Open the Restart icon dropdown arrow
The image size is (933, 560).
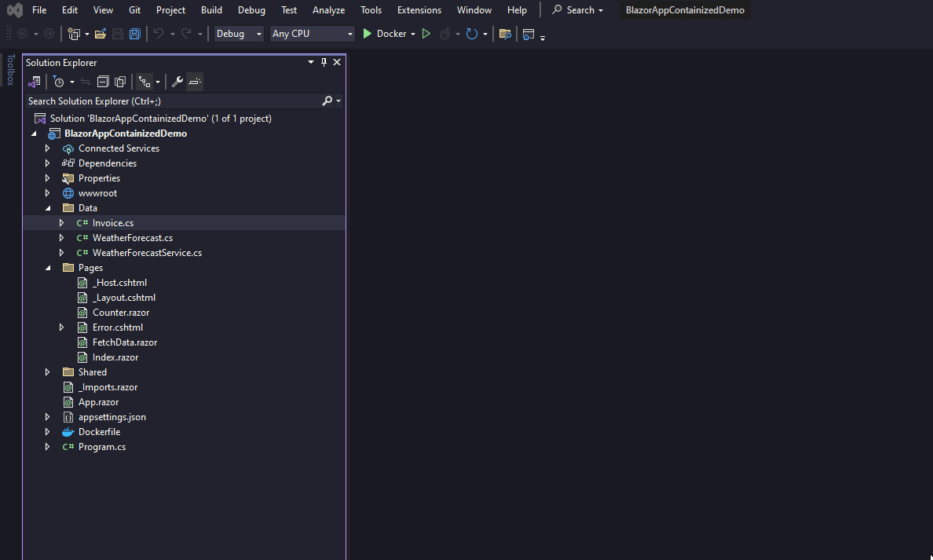(x=485, y=35)
